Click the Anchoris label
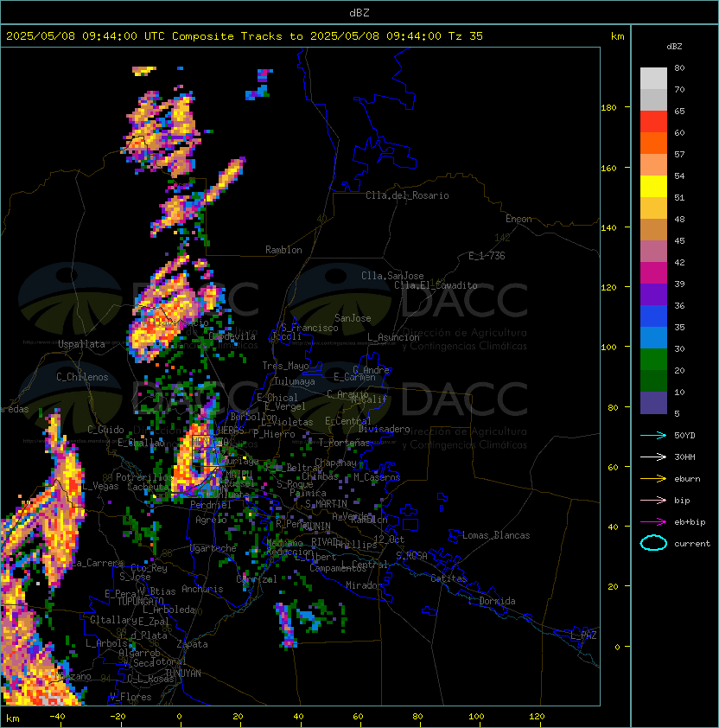 202,589
